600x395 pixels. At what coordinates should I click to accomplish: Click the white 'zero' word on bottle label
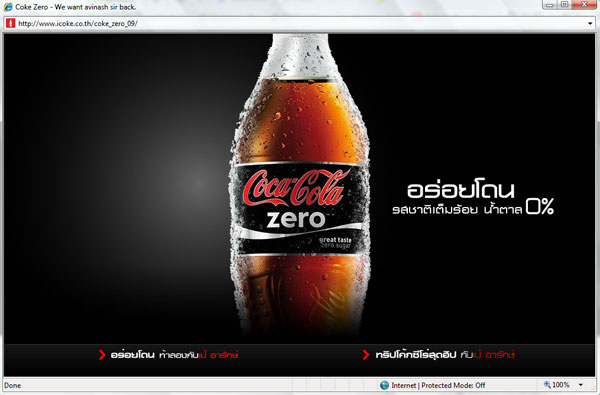click(296, 219)
